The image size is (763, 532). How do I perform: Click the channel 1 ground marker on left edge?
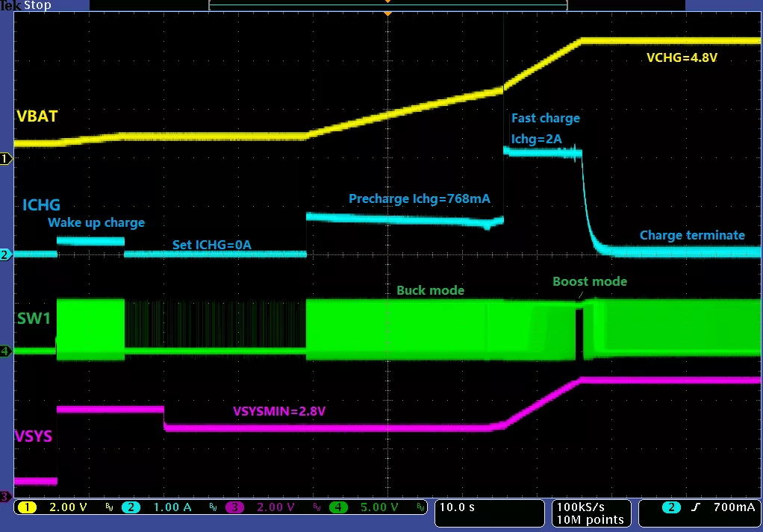(x=6, y=158)
